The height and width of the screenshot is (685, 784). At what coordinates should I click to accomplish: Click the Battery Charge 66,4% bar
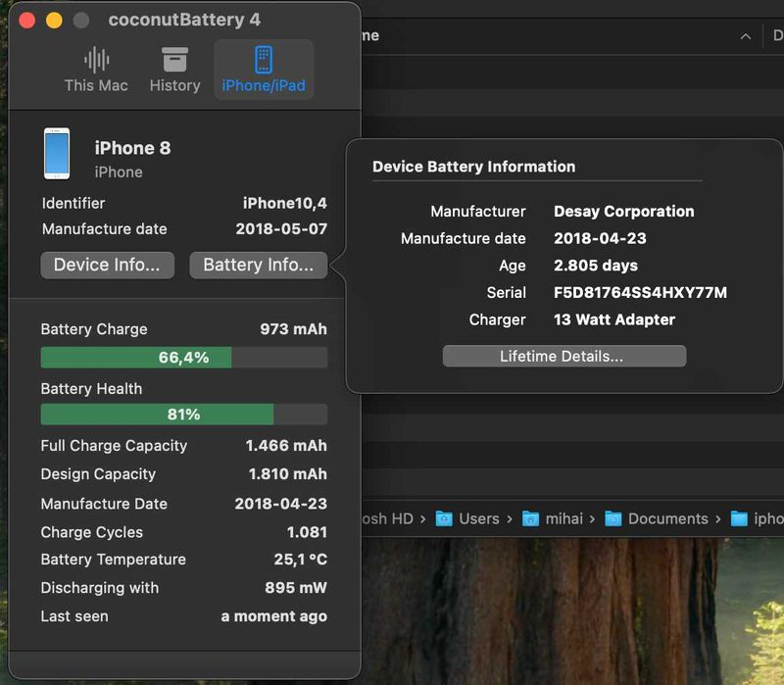point(183,358)
